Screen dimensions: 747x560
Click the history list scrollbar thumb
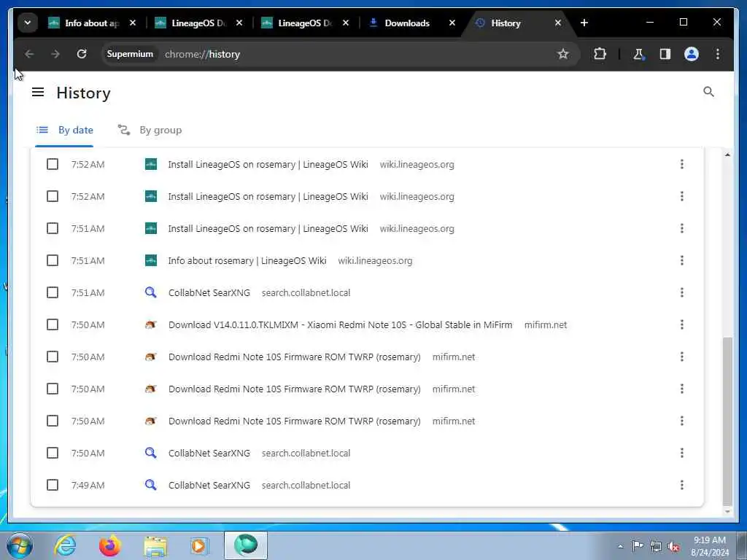(727, 421)
